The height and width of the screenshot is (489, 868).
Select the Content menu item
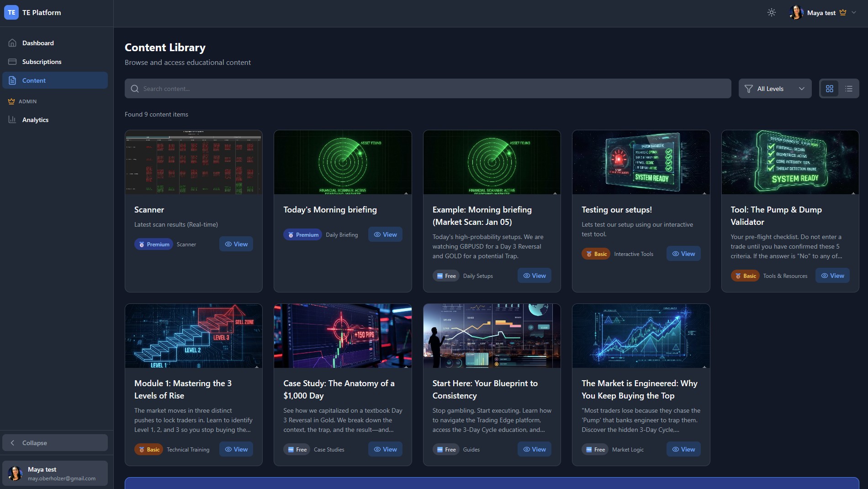coord(34,80)
